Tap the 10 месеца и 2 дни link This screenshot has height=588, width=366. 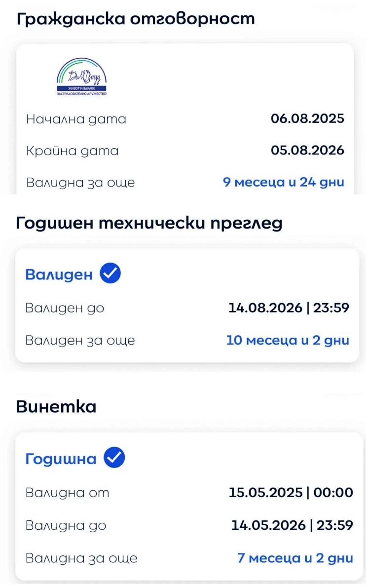point(288,340)
